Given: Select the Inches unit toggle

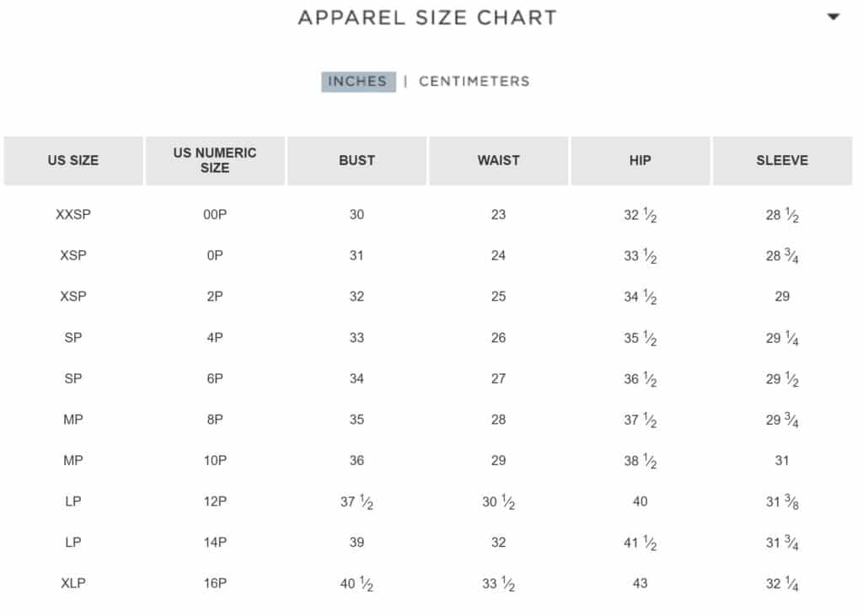Looking at the screenshot, I should (358, 82).
